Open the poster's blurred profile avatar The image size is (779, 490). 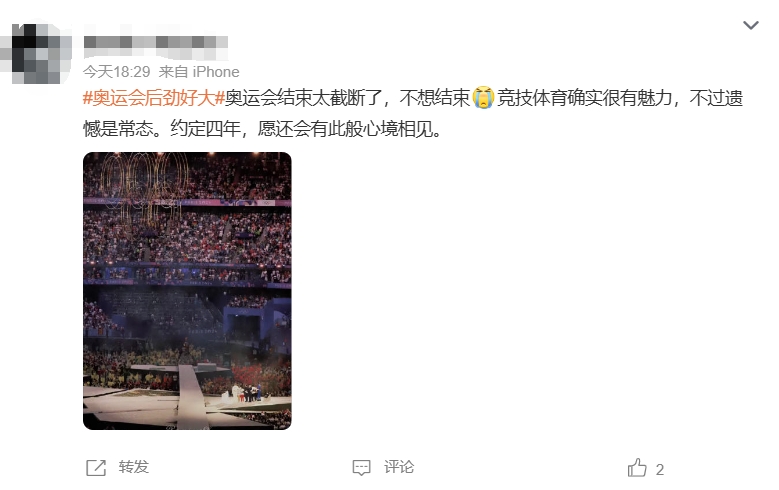coord(36,53)
